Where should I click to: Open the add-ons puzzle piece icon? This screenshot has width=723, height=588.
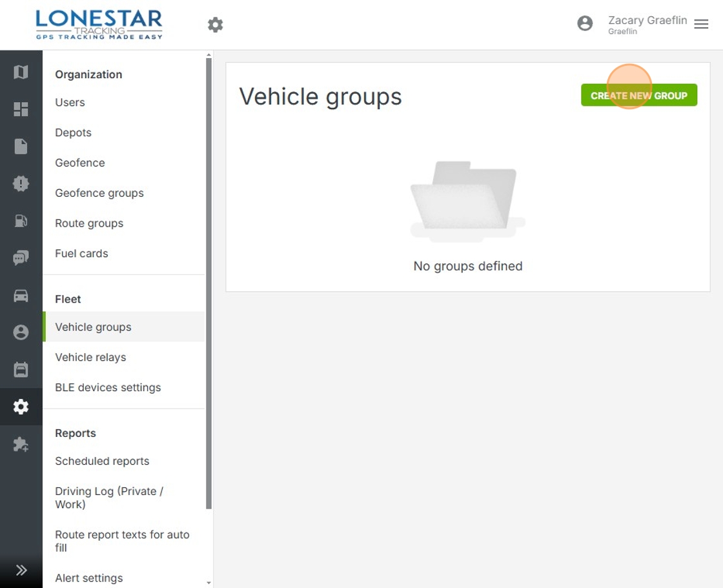coord(21,444)
